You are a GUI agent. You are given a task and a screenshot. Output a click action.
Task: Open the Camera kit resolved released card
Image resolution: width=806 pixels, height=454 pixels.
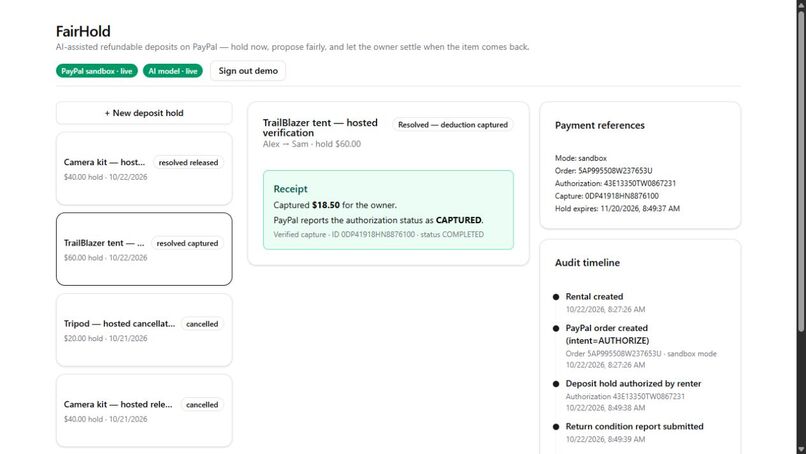pyautogui.click(x=144, y=169)
